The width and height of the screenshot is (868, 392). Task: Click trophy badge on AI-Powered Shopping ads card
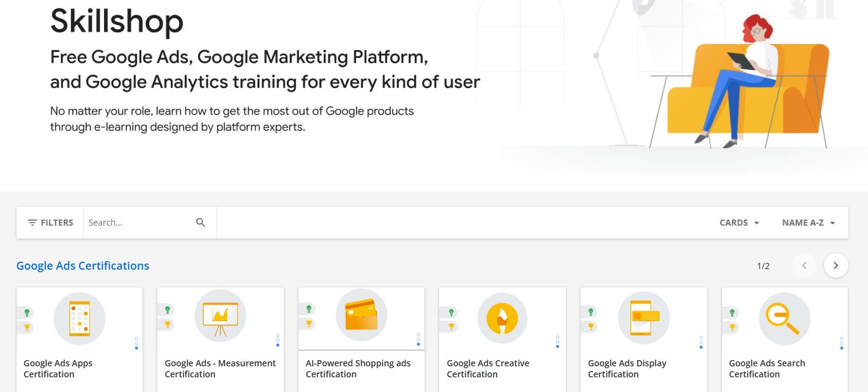[x=308, y=324]
